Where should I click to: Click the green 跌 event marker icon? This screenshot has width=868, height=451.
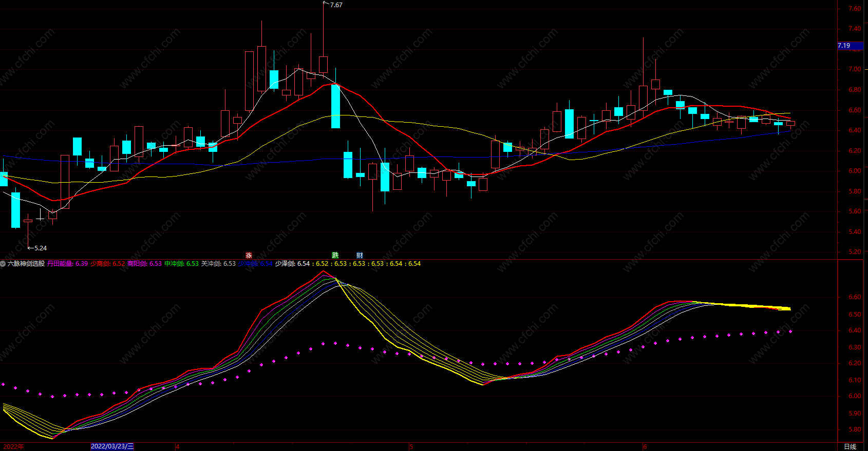click(335, 256)
